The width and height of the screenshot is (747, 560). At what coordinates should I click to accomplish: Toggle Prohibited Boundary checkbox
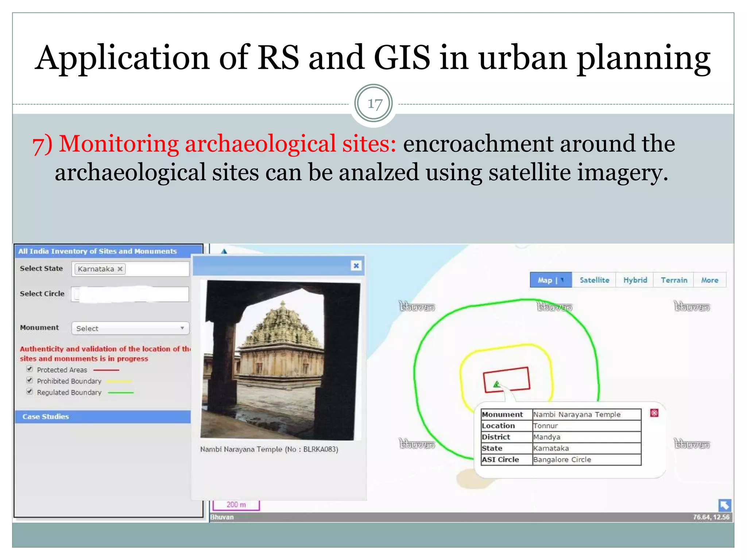(30, 380)
